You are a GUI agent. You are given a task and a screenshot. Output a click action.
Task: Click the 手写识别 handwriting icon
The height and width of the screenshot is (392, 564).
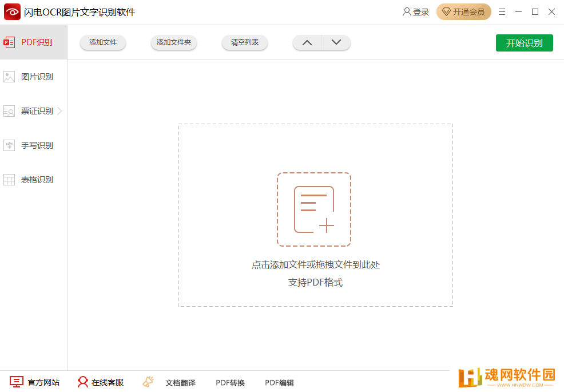coord(9,145)
